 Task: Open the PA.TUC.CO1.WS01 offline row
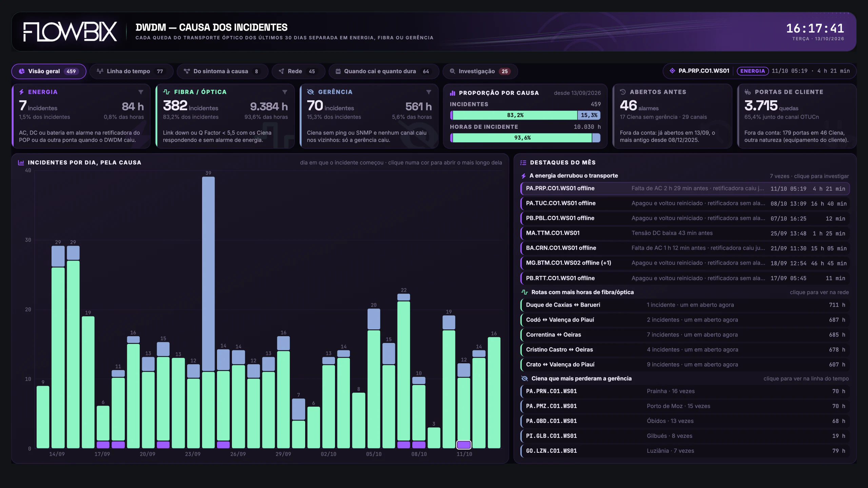[685, 203]
